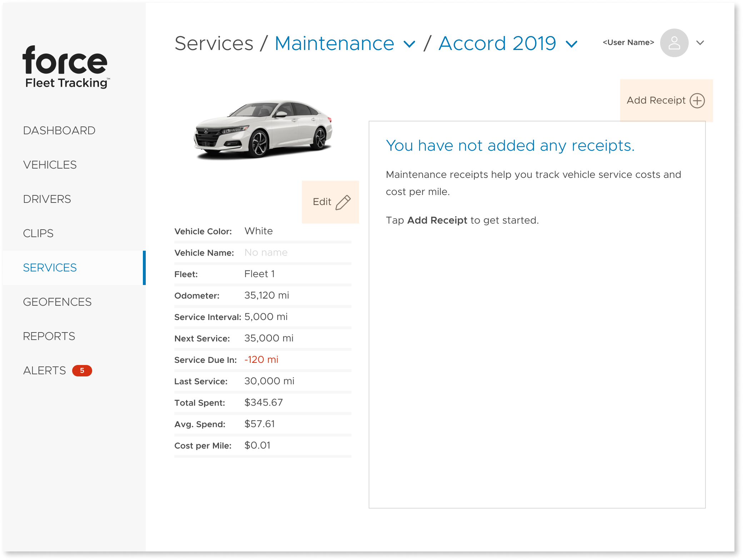743x560 pixels.
Task: Open the user account menu chevron
Action: click(700, 43)
